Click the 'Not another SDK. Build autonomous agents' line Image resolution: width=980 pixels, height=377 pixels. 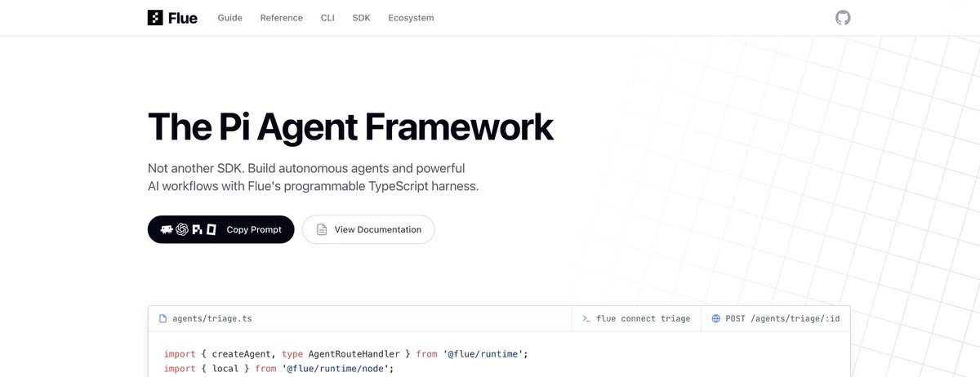306,168
